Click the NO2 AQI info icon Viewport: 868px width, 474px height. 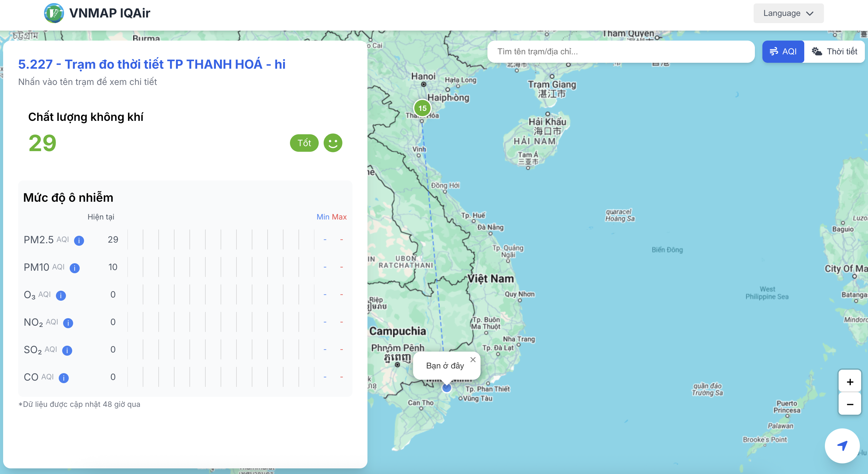[68, 323]
